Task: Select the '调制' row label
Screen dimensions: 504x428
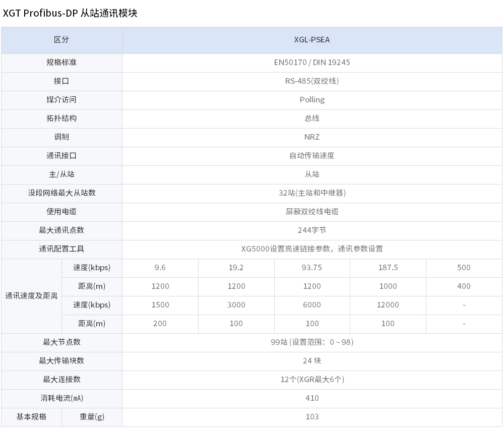Action: [61, 137]
